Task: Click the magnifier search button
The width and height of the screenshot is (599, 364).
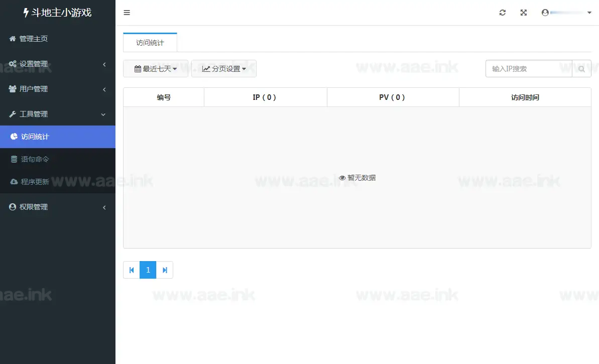Action: (x=581, y=69)
